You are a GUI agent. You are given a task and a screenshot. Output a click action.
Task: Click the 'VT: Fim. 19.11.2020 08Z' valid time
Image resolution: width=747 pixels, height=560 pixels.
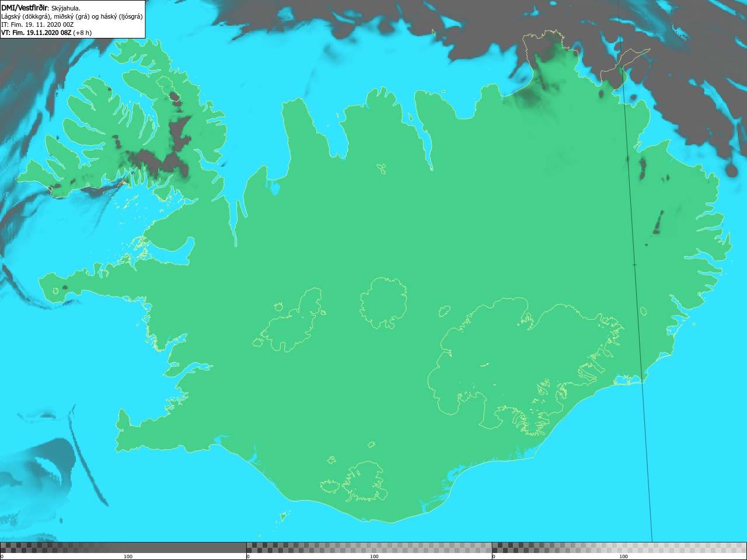tap(36, 33)
